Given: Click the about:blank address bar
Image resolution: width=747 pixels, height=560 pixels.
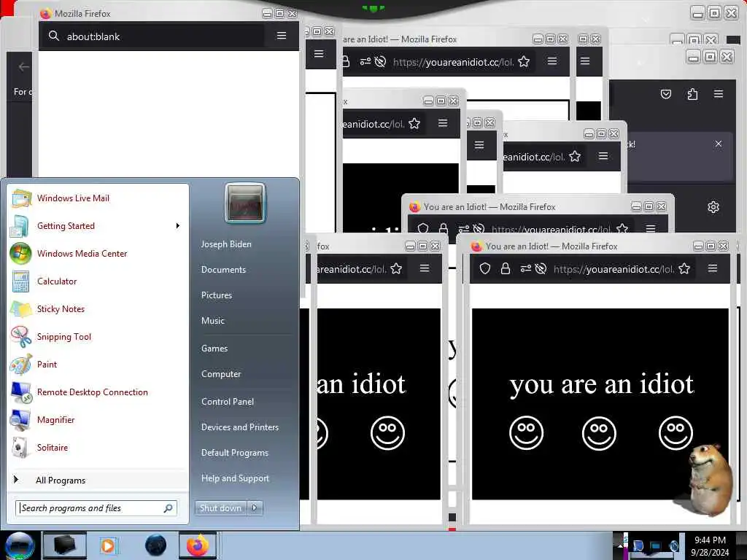Looking at the screenshot, I should 152,36.
